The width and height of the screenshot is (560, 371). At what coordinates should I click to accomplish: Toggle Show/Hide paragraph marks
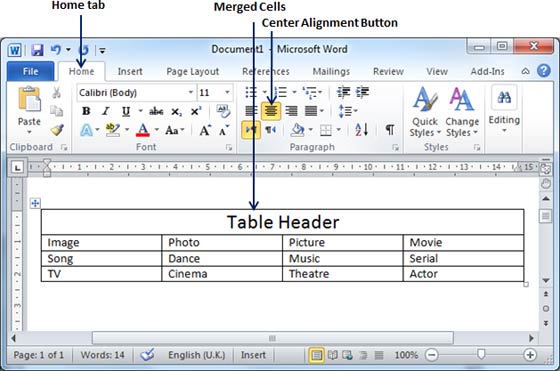pyautogui.click(x=390, y=130)
